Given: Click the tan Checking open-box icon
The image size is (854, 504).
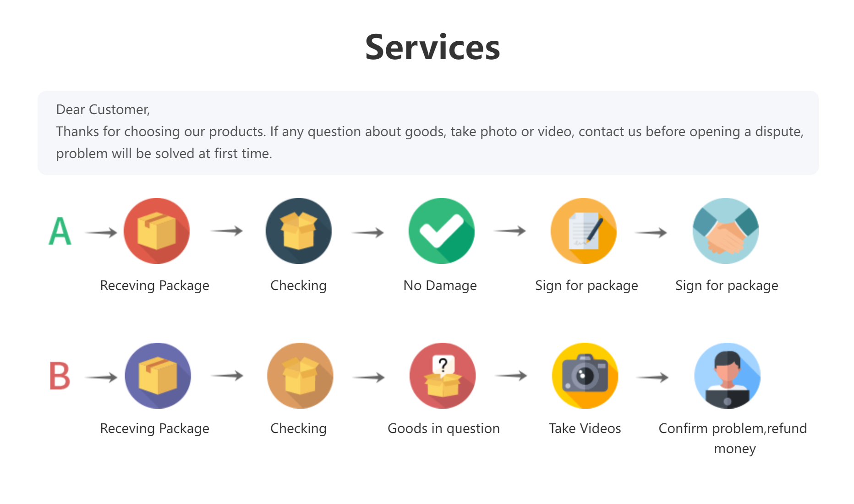Looking at the screenshot, I should [x=300, y=376].
